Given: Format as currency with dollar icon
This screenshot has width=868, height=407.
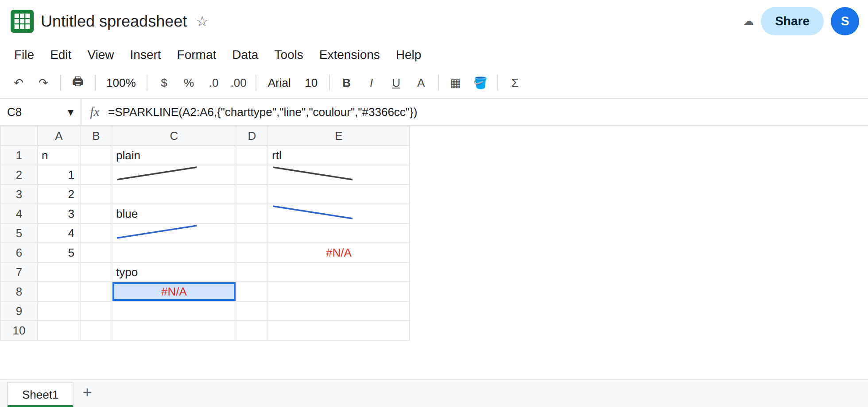Looking at the screenshot, I should pyautogui.click(x=164, y=83).
